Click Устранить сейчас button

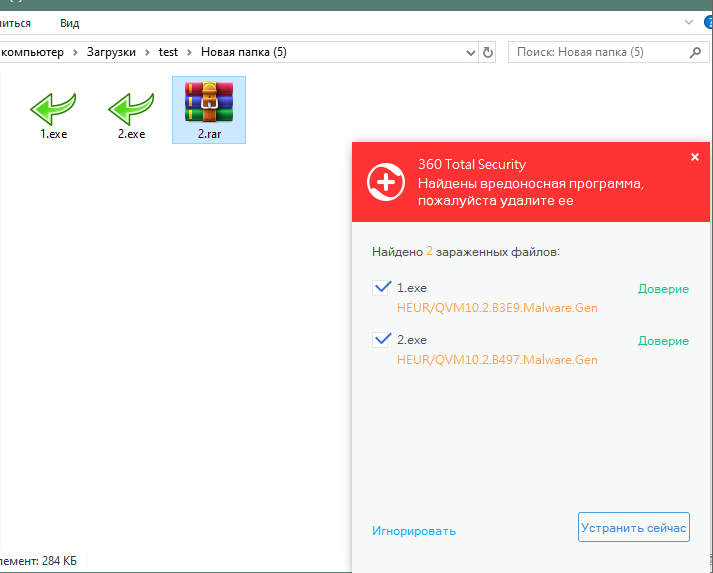633,528
